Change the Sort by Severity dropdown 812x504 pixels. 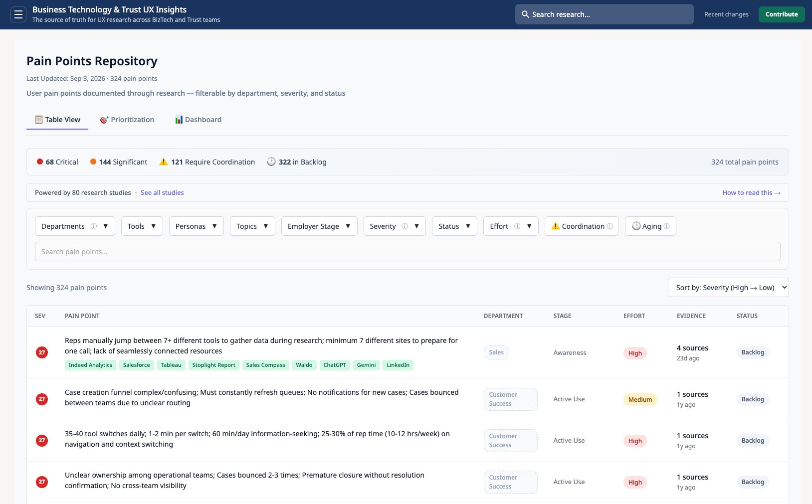tap(728, 288)
